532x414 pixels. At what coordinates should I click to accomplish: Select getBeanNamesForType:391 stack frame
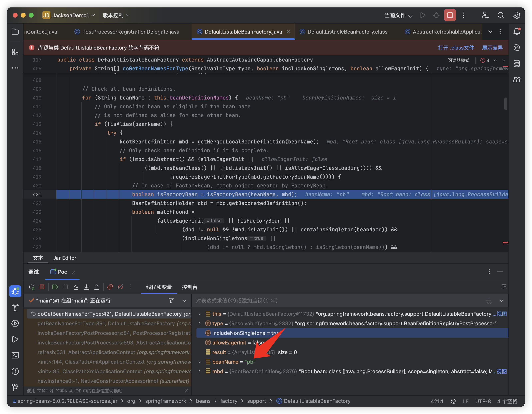pyautogui.click(x=109, y=323)
